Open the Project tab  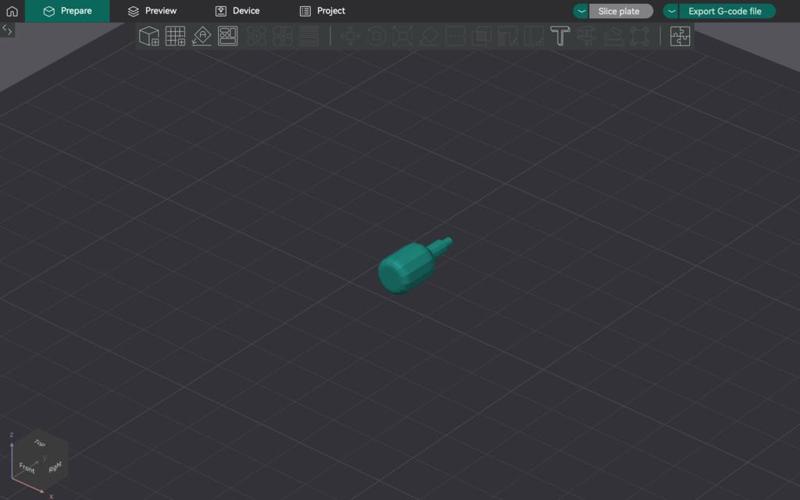(x=322, y=11)
